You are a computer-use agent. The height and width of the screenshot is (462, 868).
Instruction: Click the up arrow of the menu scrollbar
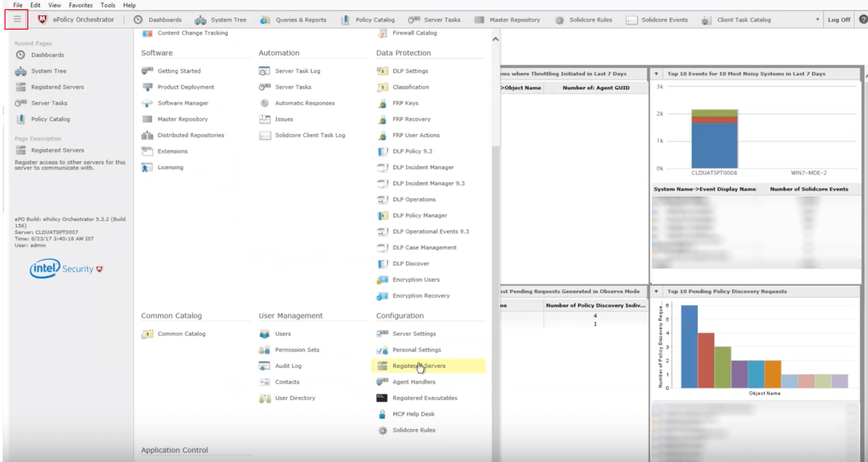[496, 39]
